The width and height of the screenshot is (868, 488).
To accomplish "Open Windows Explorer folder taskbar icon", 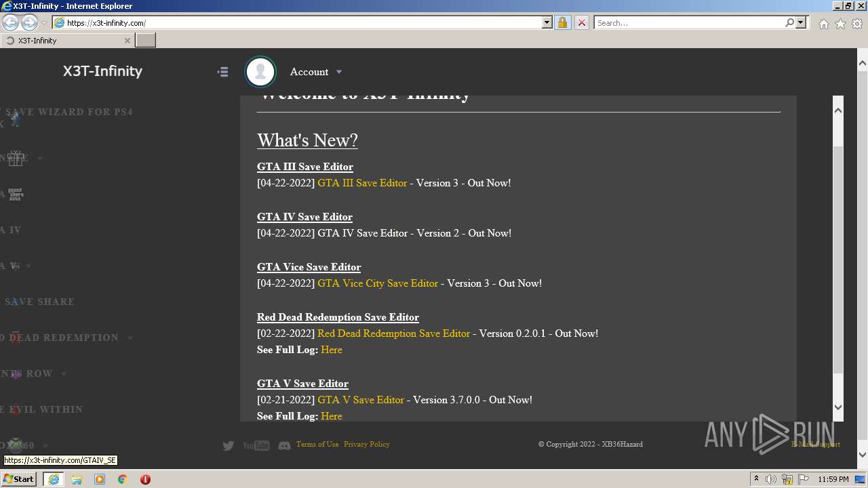I will point(77,479).
